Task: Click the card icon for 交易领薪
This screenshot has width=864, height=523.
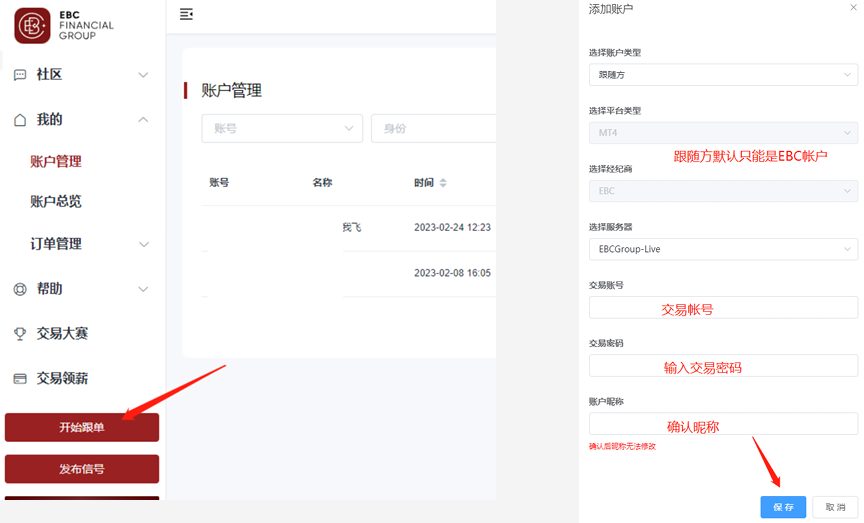Action: click(20, 379)
